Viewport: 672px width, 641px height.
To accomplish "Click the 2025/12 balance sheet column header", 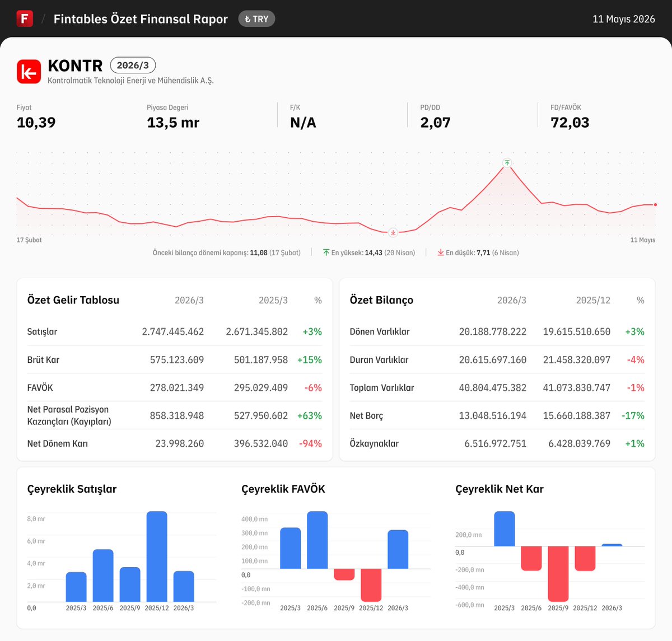I will tap(593, 301).
